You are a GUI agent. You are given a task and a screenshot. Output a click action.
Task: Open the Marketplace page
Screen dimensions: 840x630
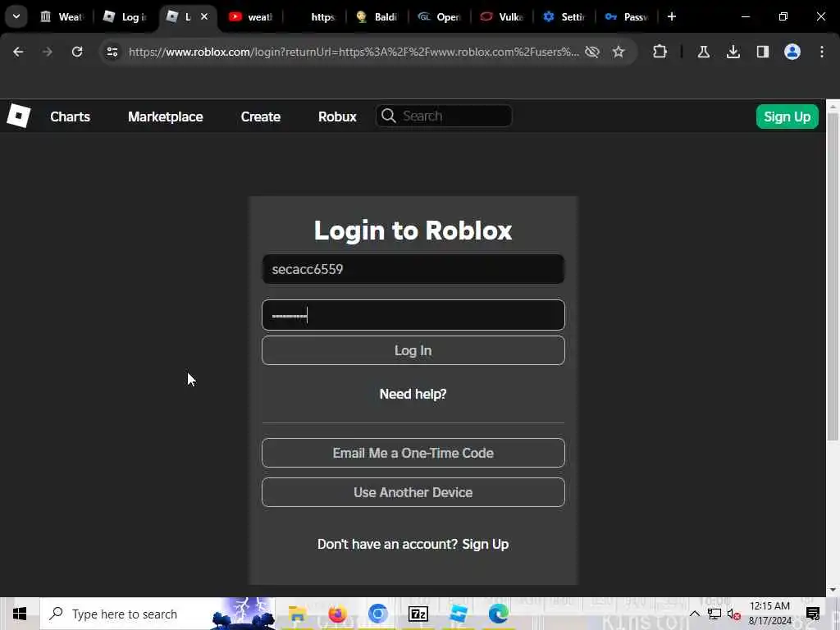[x=166, y=116]
